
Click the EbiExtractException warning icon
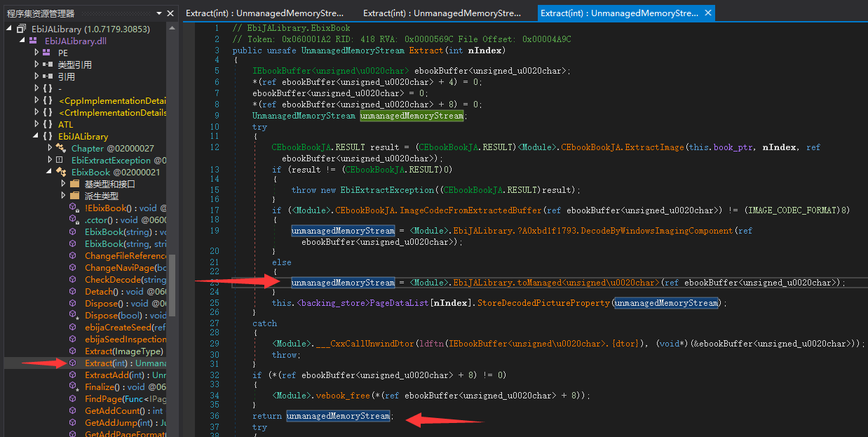58,160
